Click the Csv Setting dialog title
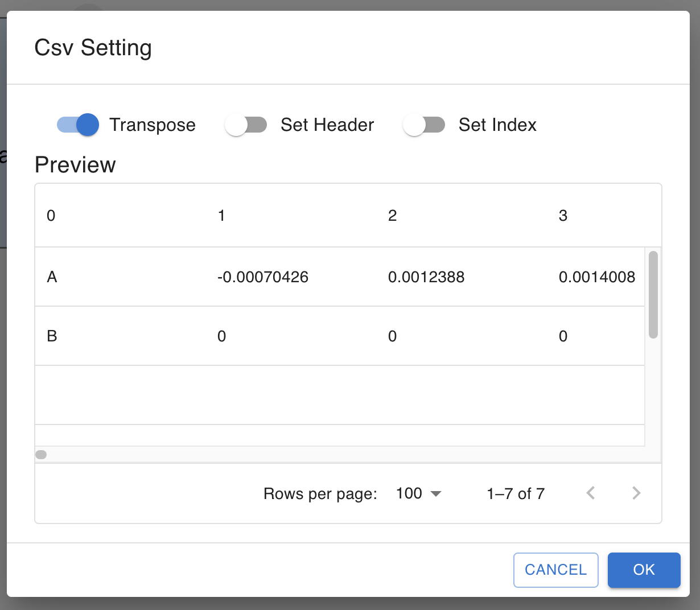700x610 pixels. [x=93, y=48]
